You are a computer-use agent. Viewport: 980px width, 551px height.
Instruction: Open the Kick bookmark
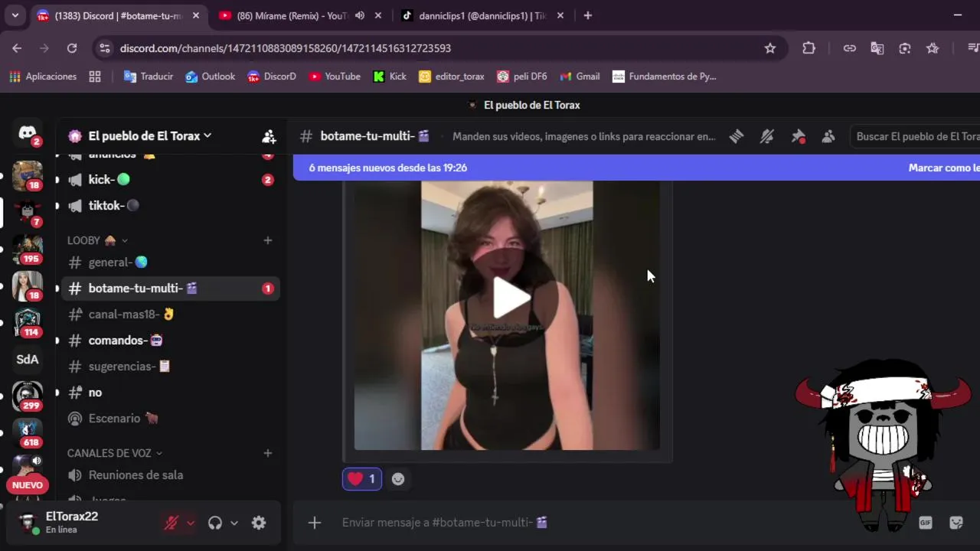click(390, 77)
